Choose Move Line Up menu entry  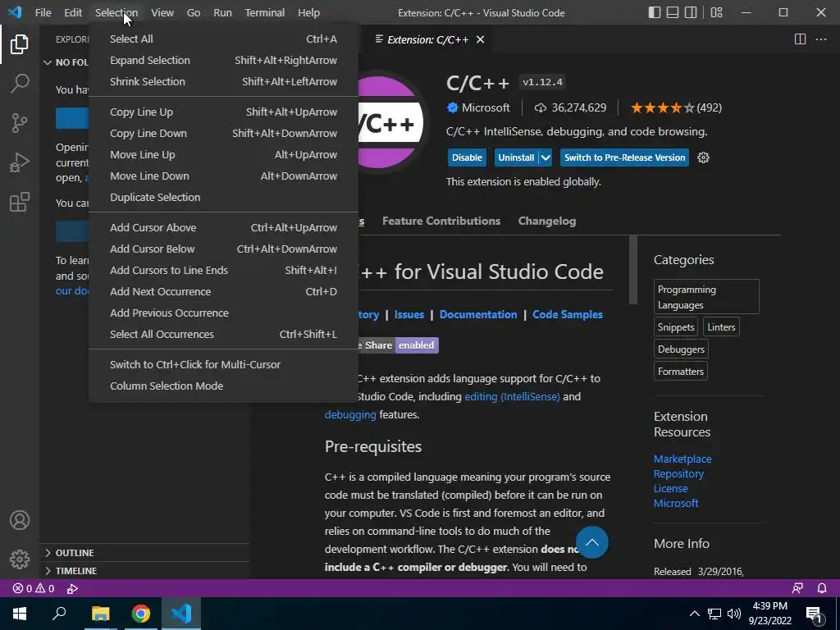tap(223, 155)
